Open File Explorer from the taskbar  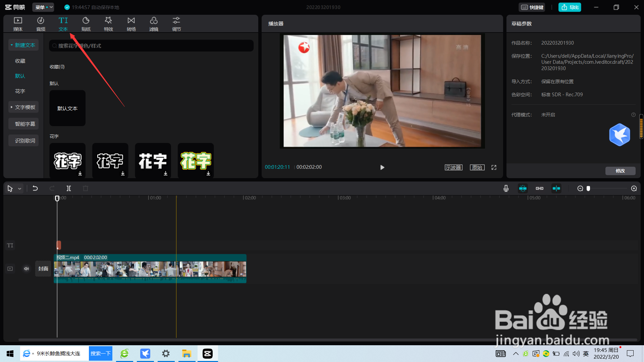[186, 354]
